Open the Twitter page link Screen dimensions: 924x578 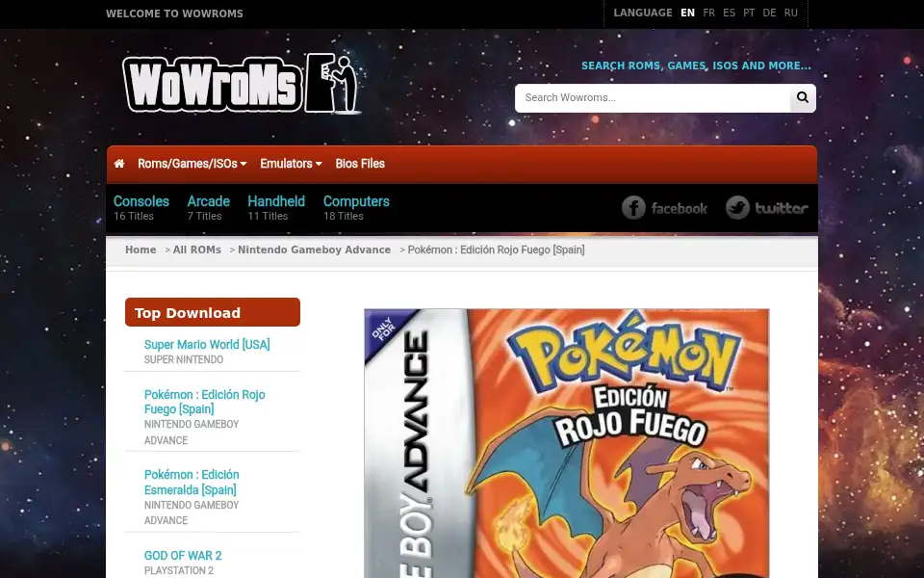(x=767, y=208)
